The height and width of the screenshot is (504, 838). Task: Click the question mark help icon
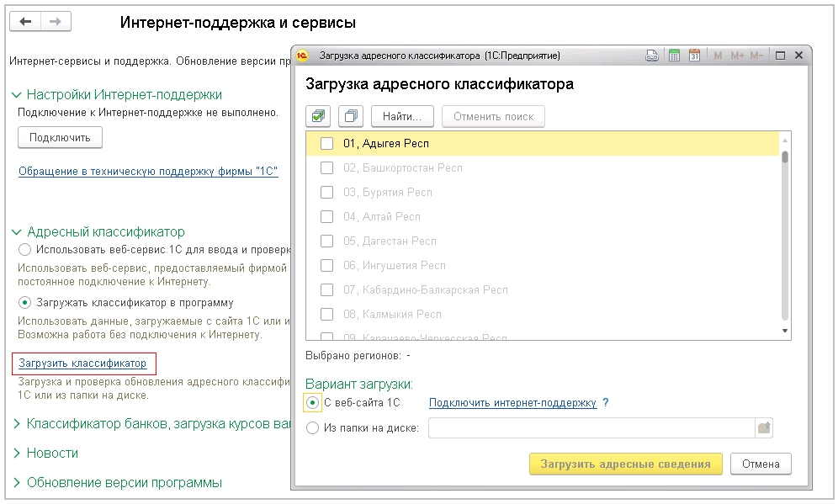[x=605, y=403]
